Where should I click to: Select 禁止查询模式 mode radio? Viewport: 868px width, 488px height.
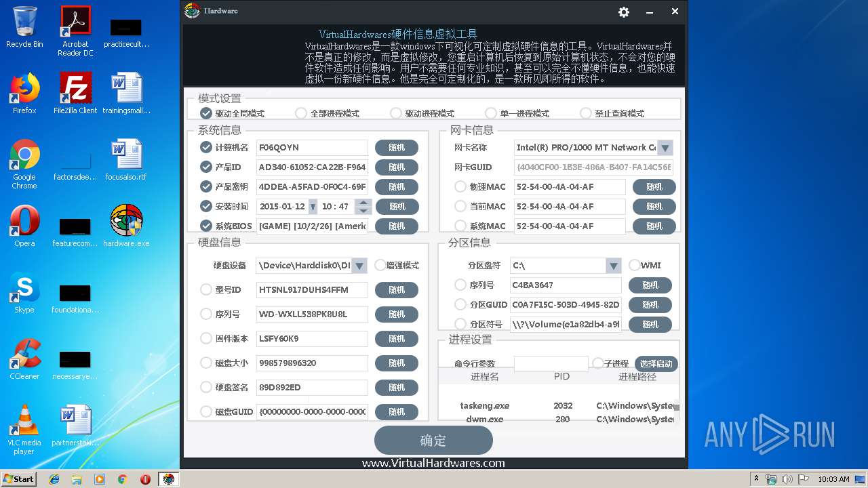[586, 113]
